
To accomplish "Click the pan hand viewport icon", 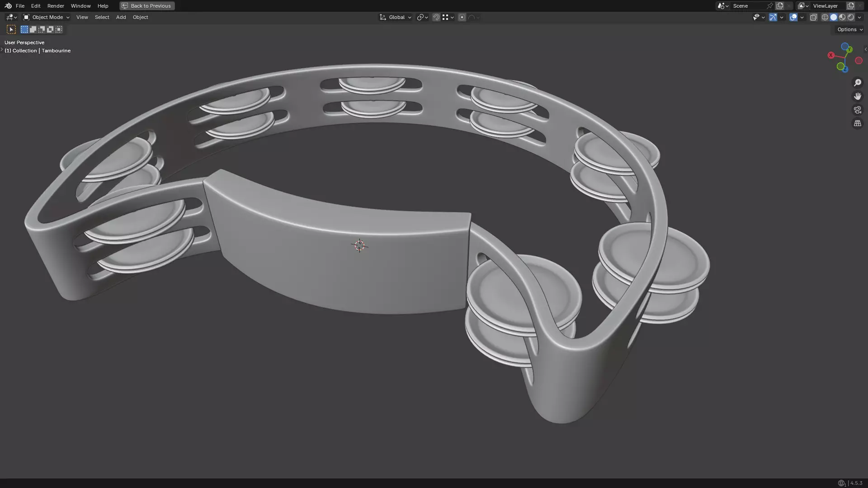I will (857, 96).
